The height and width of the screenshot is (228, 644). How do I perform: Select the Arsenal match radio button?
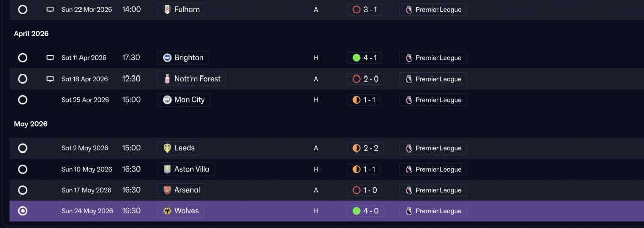[23, 190]
